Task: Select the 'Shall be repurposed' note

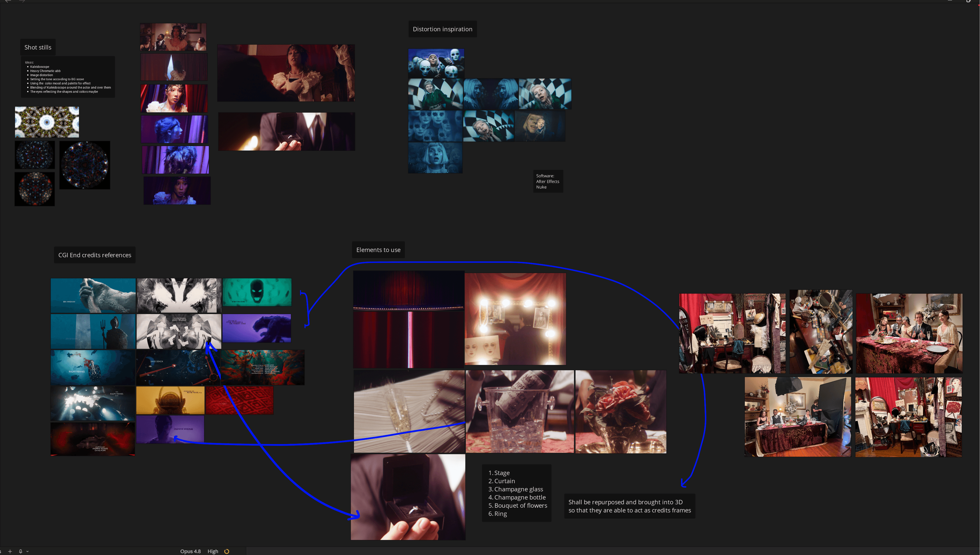Action: 629,506
